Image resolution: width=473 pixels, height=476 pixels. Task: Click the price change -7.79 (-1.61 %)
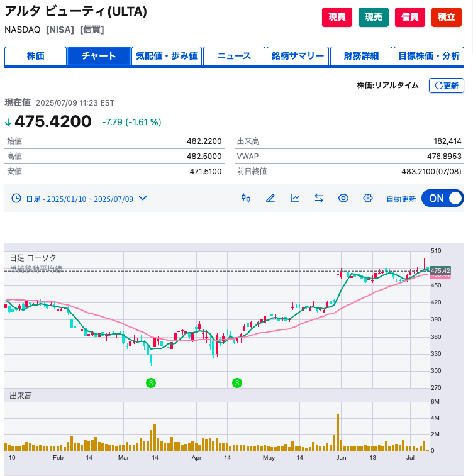[x=131, y=122]
